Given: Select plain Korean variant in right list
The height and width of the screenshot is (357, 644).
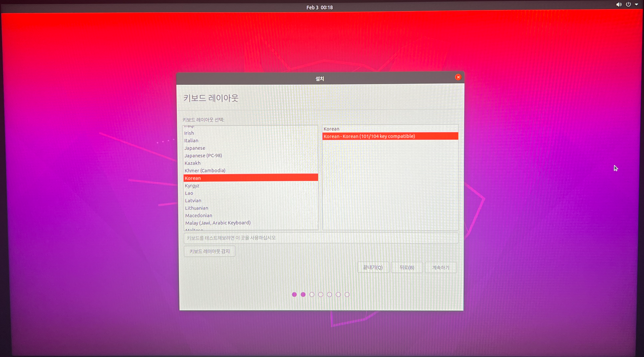Looking at the screenshot, I should 332,129.
